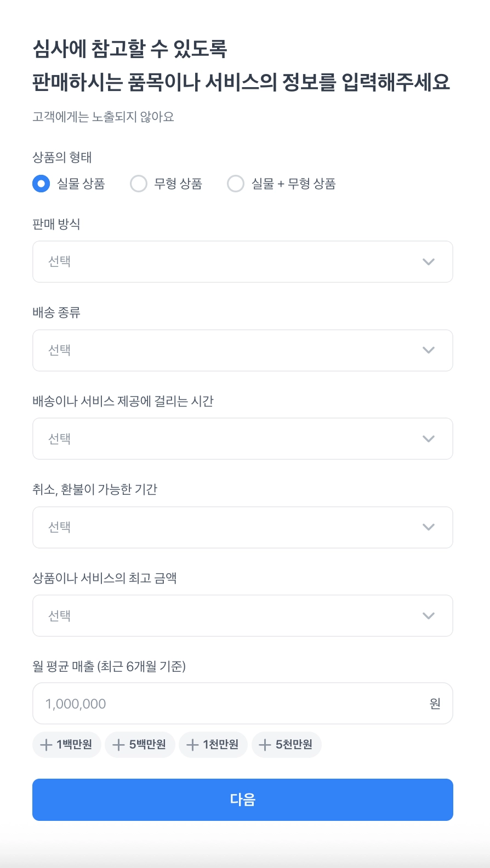The image size is (490, 868).
Task: Choose 실물 + 무형 상품 radio option
Action: point(236,184)
